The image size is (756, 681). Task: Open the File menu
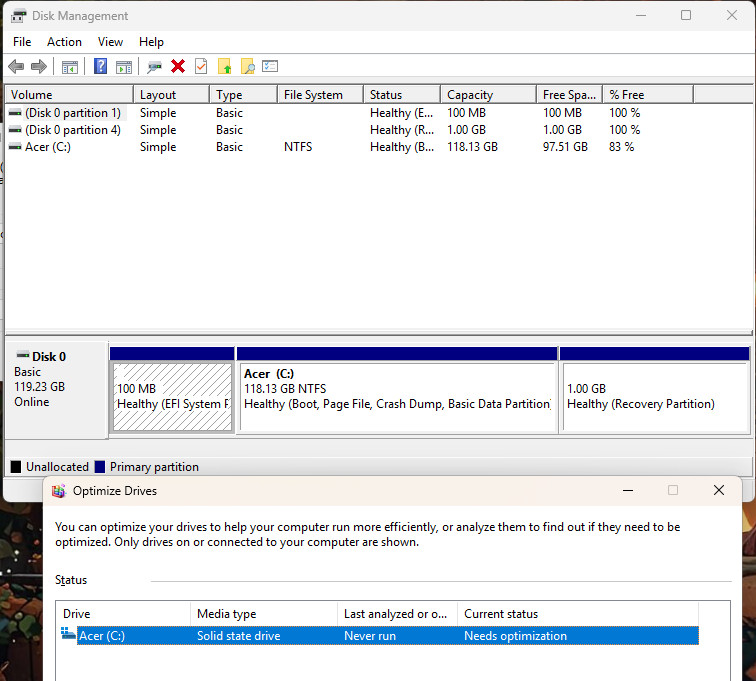pos(22,42)
